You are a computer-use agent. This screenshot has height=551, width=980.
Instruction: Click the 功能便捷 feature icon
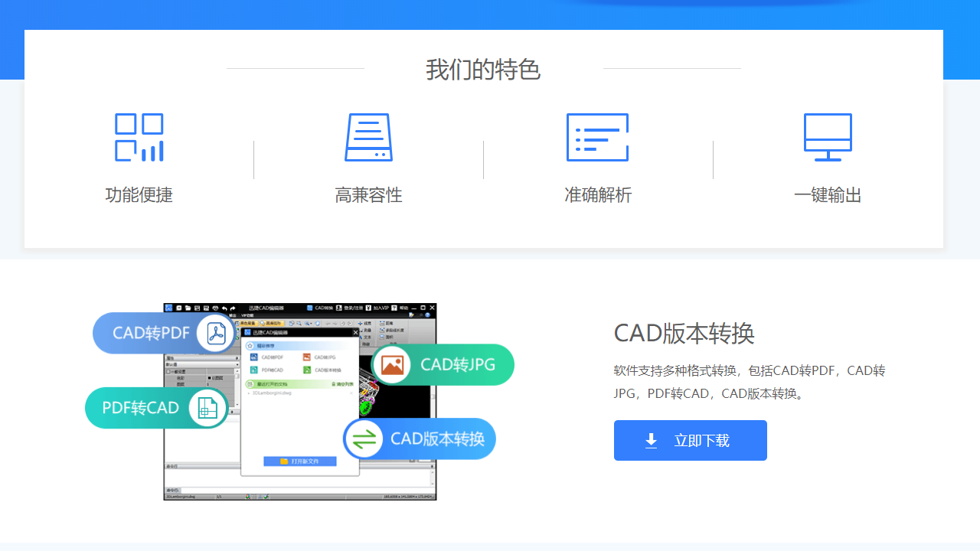tap(139, 137)
